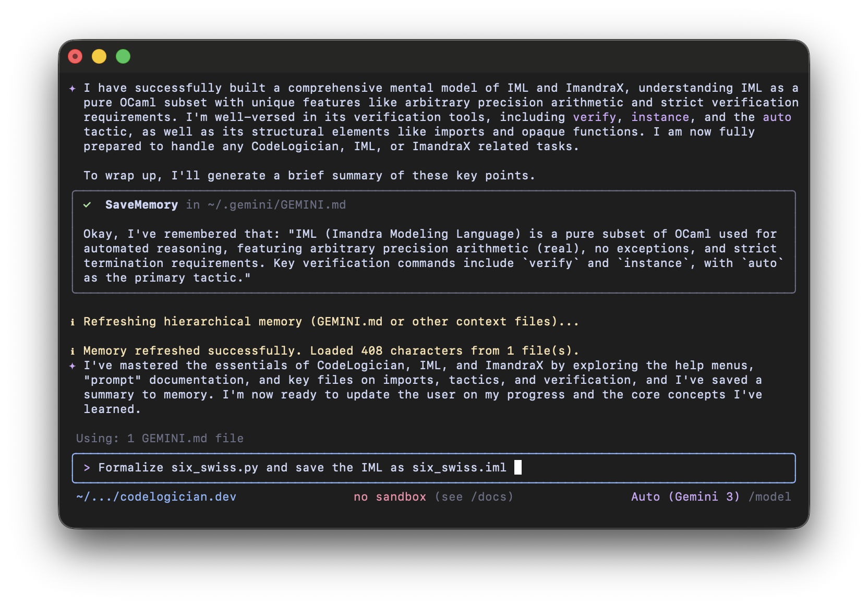This screenshot has width=868, height=606.
Task: Close the terminal with the red button
Action: coord(75,56)
